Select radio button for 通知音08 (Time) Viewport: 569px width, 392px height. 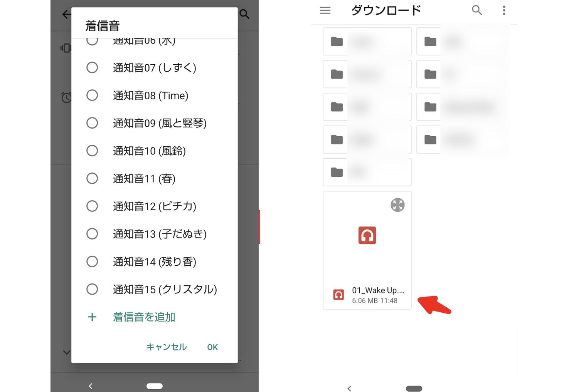[x=92, y=95]
